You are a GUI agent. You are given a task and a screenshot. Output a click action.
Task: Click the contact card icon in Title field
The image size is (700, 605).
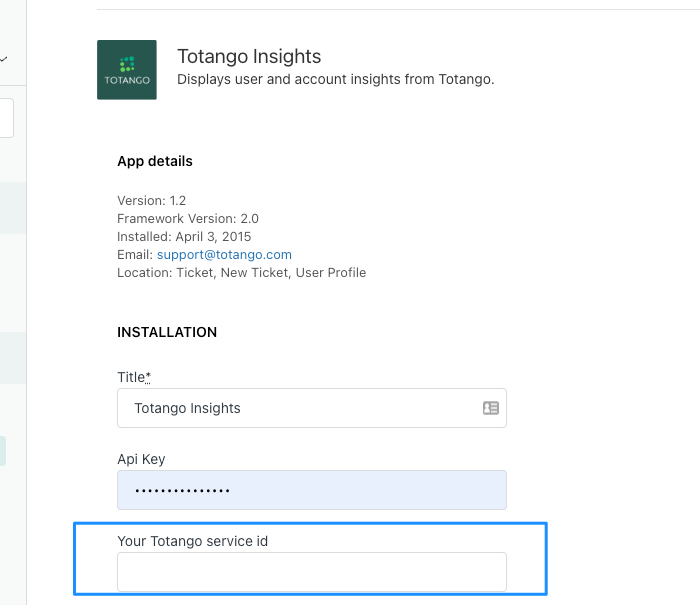(491, 408)
